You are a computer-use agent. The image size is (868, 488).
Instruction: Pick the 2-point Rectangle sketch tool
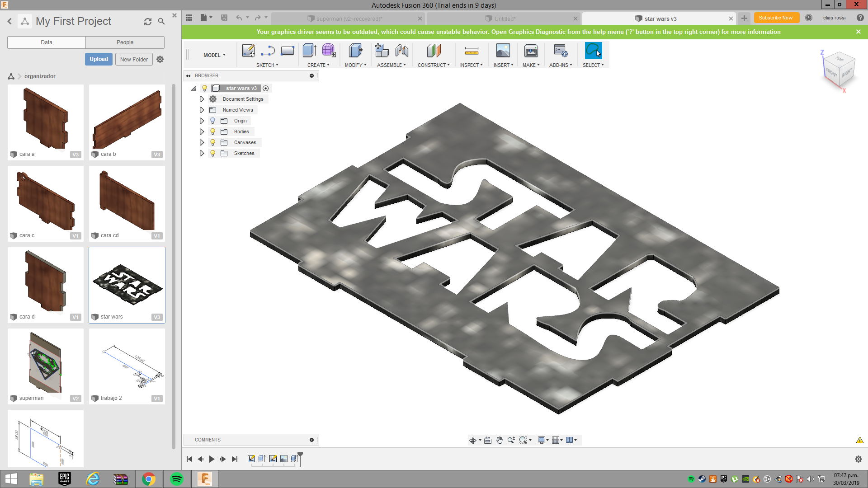tap(288, 51)
